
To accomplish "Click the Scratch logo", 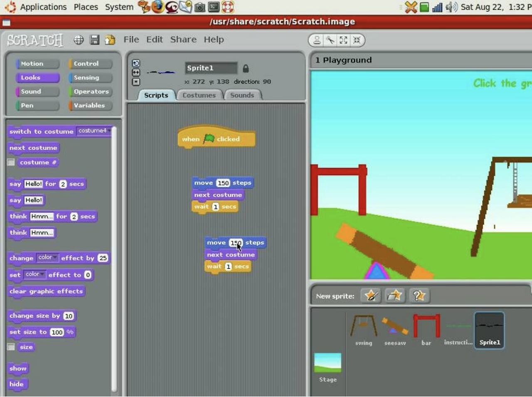I will 35,40.
